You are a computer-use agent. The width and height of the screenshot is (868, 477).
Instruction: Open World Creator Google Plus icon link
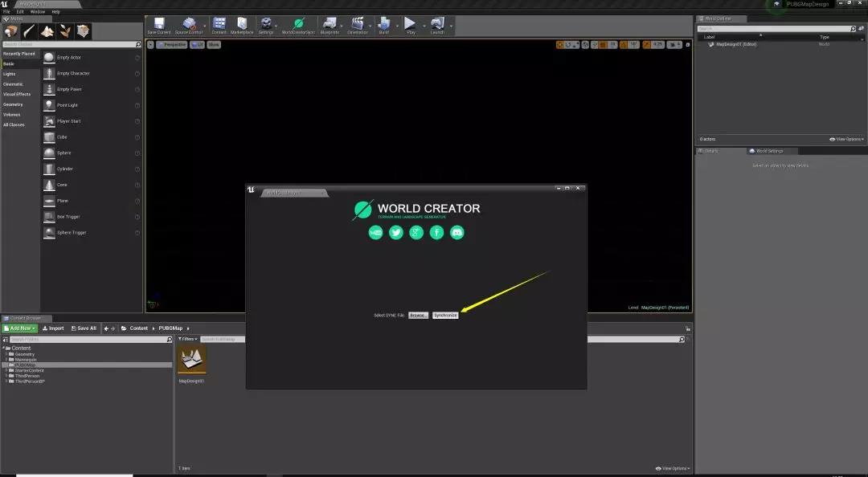tap(416, 232)
